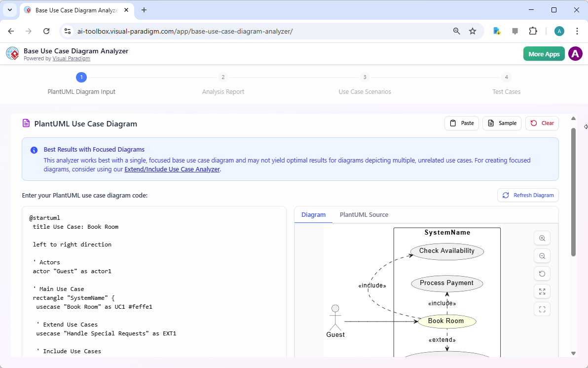The image size is (588, 368).
Task: Visit the Visual Paradigm link
Action: click(x=71, y=58)
